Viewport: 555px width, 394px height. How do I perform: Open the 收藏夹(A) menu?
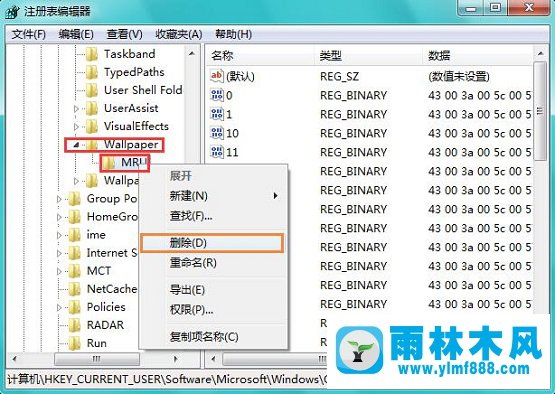pyautogui.click(x=179, y=35)
